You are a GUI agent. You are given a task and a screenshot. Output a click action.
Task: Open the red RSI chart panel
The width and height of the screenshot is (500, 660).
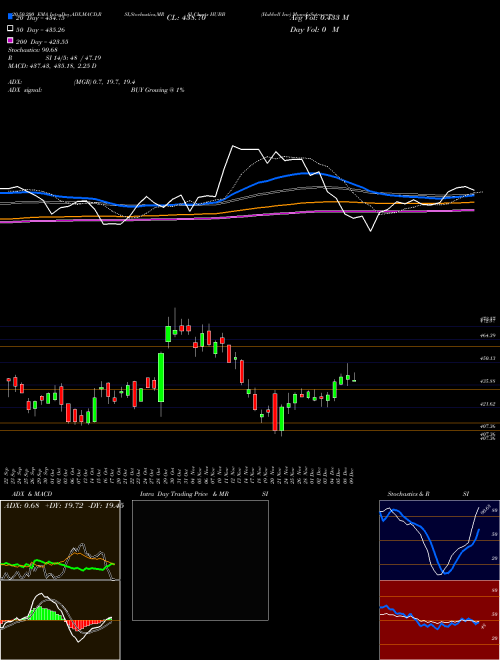(x=439, y=620)
